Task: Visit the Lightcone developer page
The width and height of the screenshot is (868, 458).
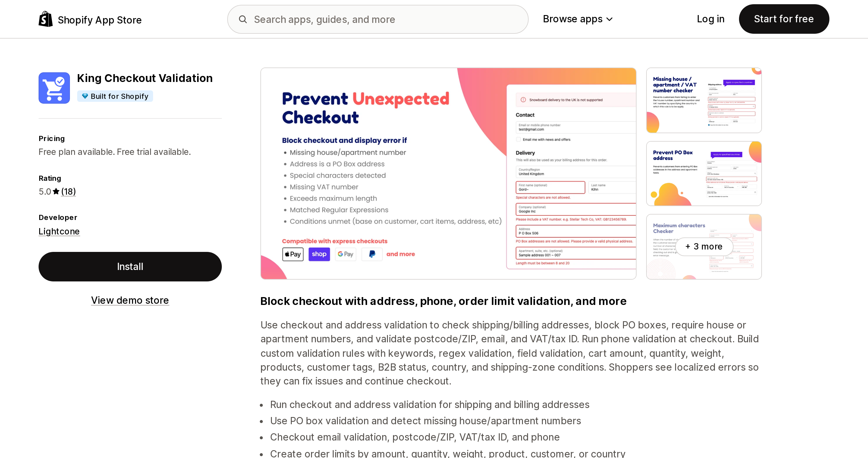Action: click(59, 231)
